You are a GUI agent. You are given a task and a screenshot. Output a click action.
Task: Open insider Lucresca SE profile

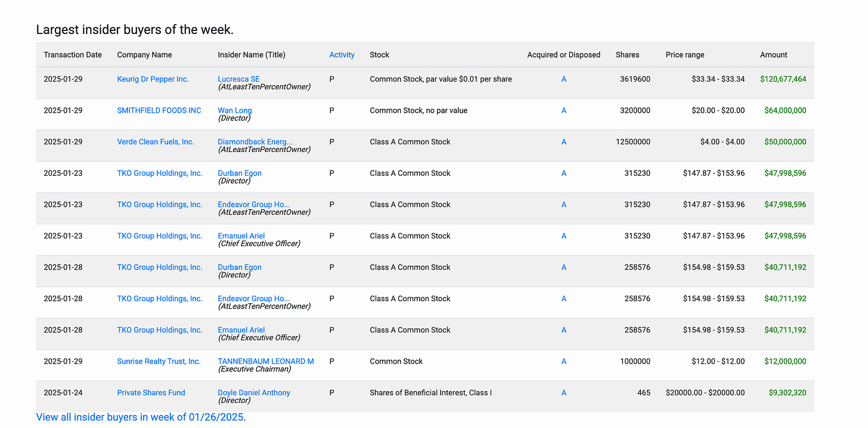pos(238,79)
